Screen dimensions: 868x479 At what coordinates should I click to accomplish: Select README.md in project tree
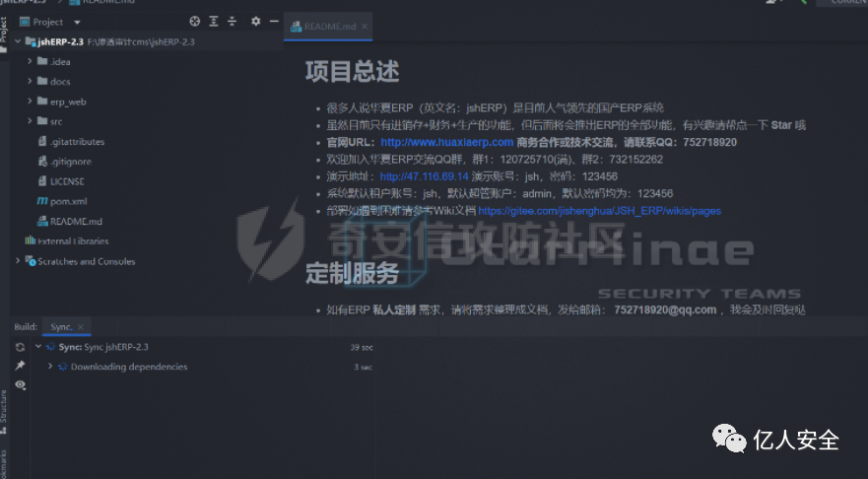(76, 222)
